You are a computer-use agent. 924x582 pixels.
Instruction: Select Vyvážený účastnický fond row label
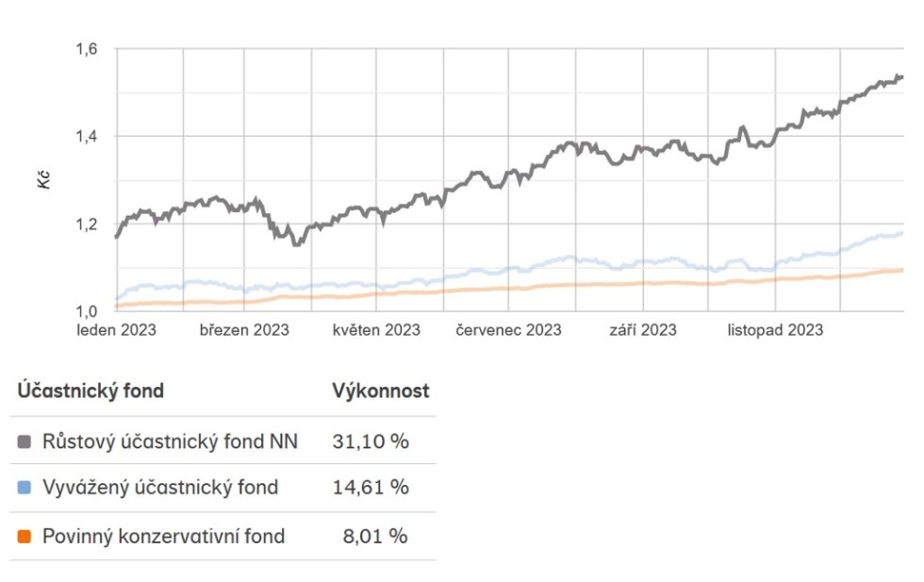pyautogui.click(x=160, y=488)
